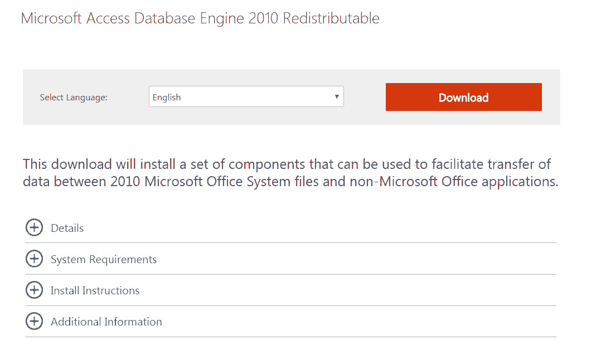This screenshot has height=364, width=601.
Task: Expand Install Instructions plus icon
Action: (34, 290)
